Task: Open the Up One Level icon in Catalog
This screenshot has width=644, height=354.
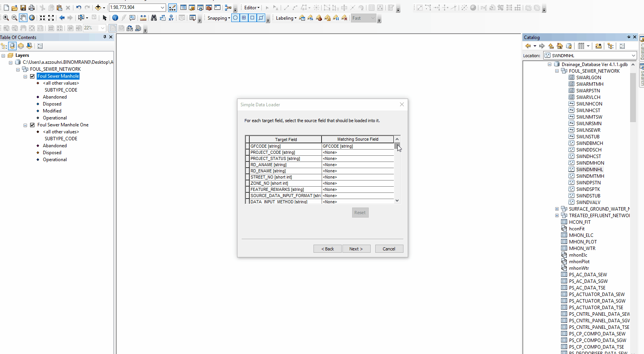Action: point(551,46)
